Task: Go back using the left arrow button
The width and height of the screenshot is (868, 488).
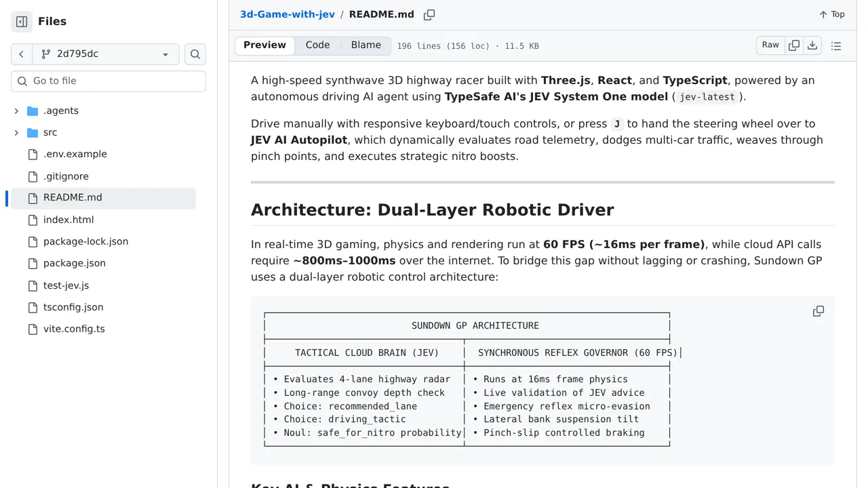Action: pos(22,54)
